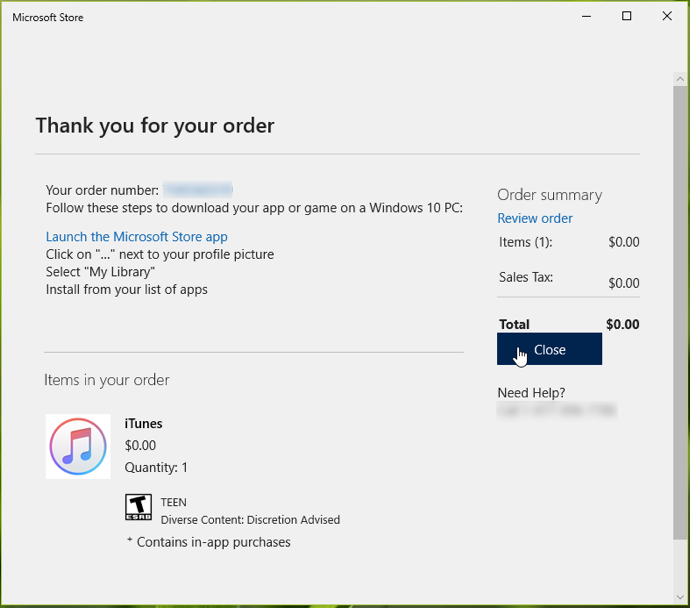Click the Thank you for your order heading
This screenshot has width=690, height=608.
(x=155, y=126)
